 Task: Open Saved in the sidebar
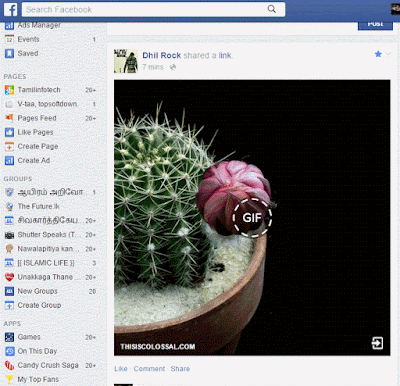pos(28,53)
